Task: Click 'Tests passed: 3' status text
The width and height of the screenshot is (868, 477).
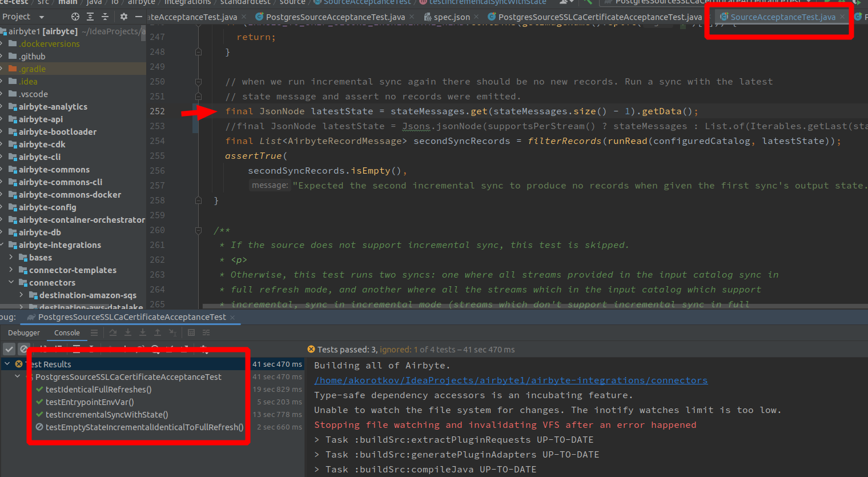Action: point(347,350)
